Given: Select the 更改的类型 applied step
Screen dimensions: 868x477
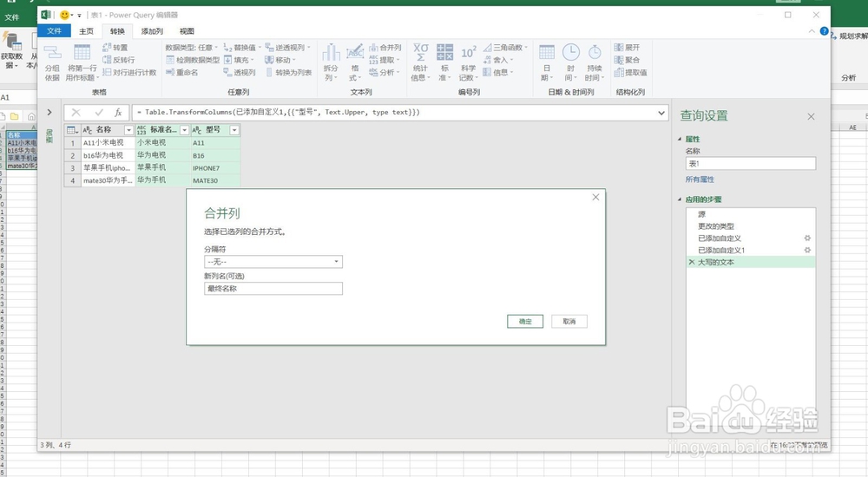Looking at the screenshot, I should [750, 225].
